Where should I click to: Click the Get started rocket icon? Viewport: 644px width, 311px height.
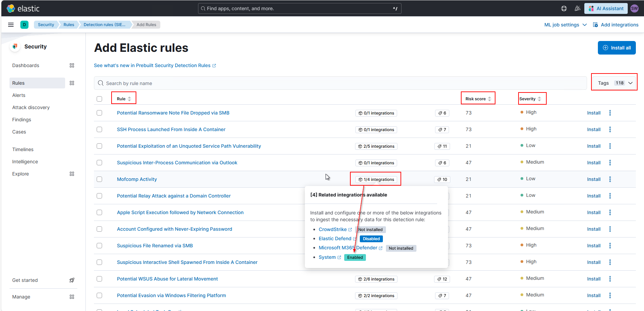tap(72, 280)
